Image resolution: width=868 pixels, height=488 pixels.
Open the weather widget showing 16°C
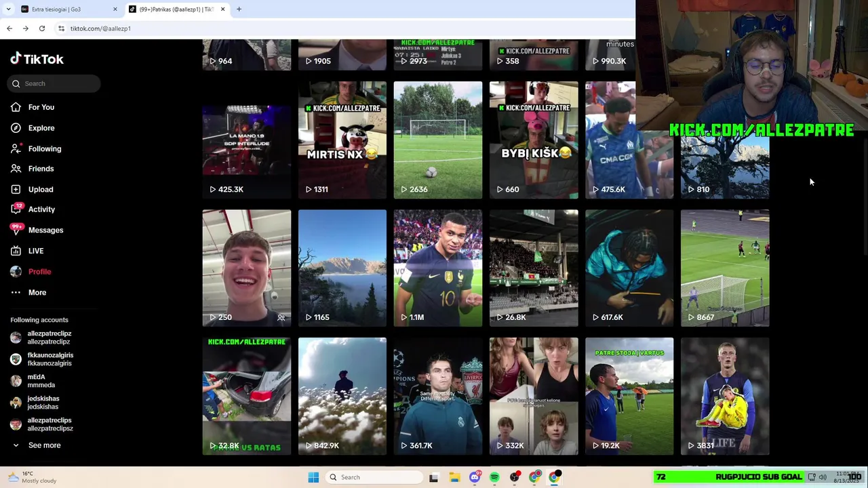point(31,477)
